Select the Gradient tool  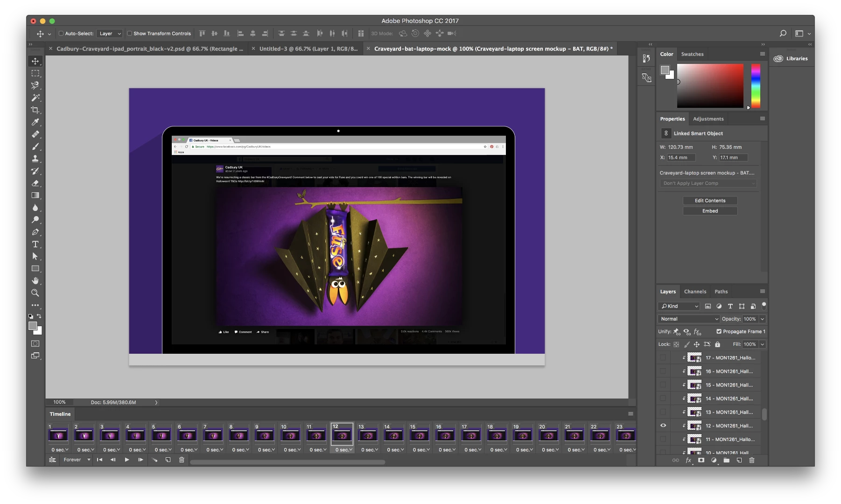(35, 196)
